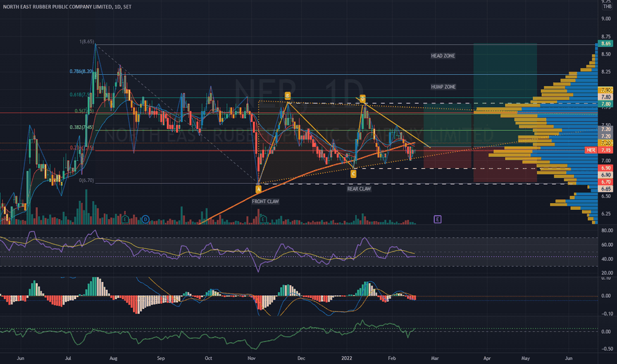This screenshot has width=617, height=364.
Task: Click the 9.00 price scale value
Action: pyautogui.click(x=606, y=19)
